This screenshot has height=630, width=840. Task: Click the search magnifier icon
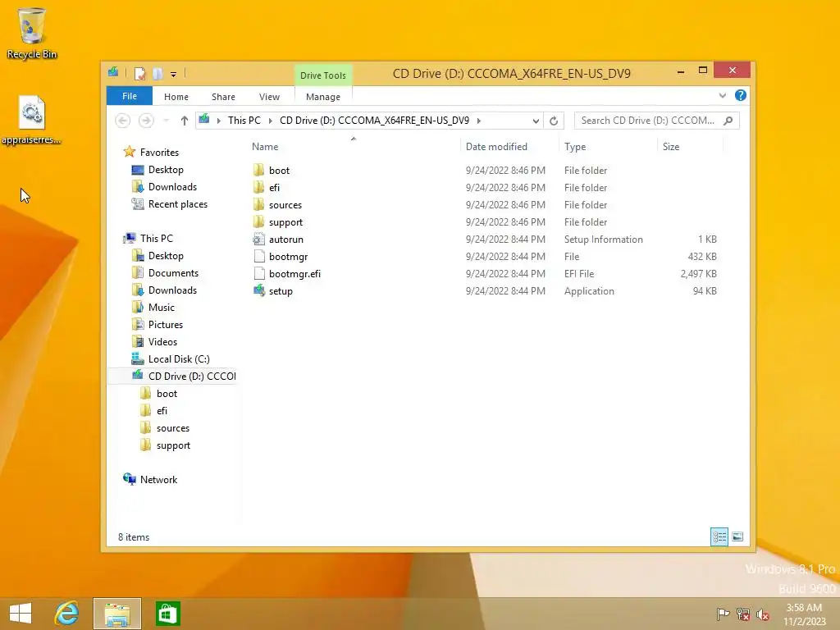[x=728, y=121]
